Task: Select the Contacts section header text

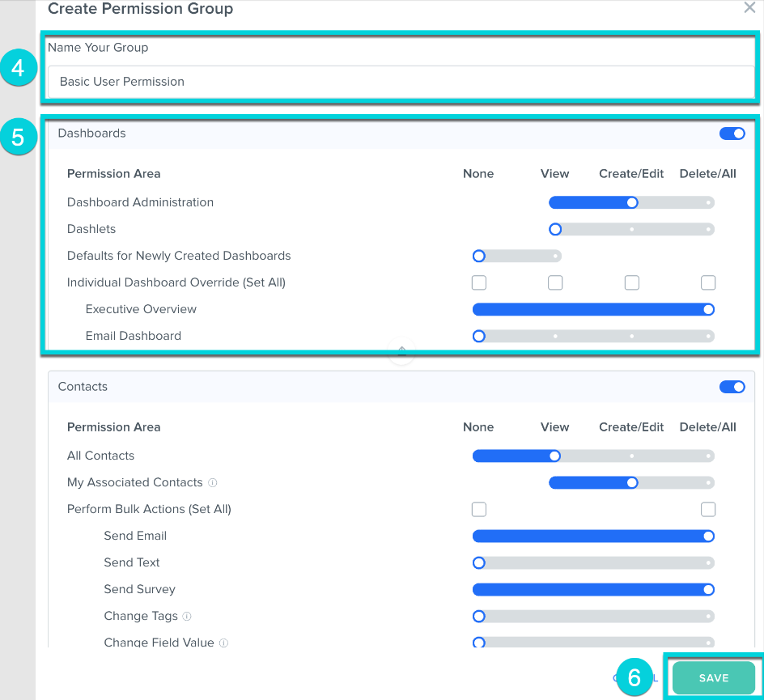Action: click(x=83, y=387)
